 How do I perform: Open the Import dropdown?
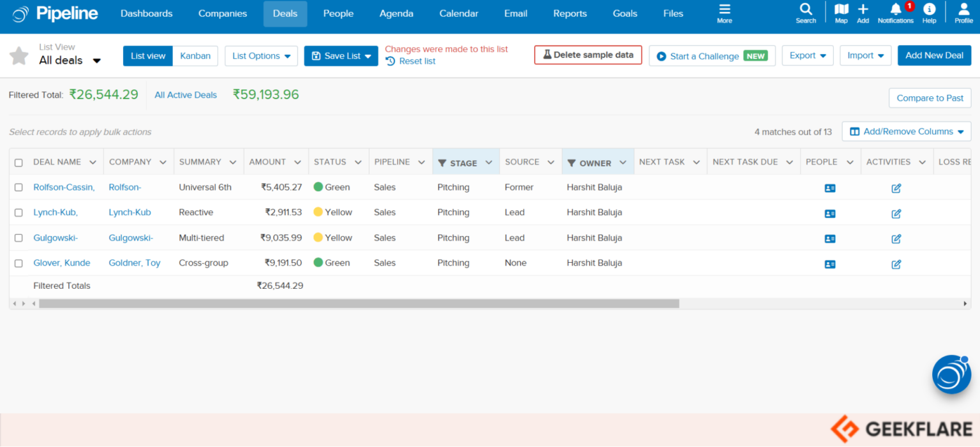865,55
